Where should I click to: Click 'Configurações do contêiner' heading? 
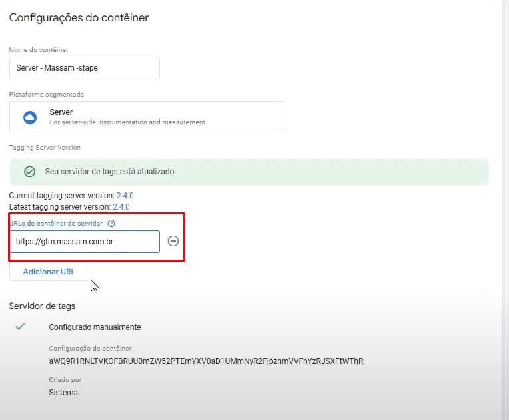tap(79, 17)
